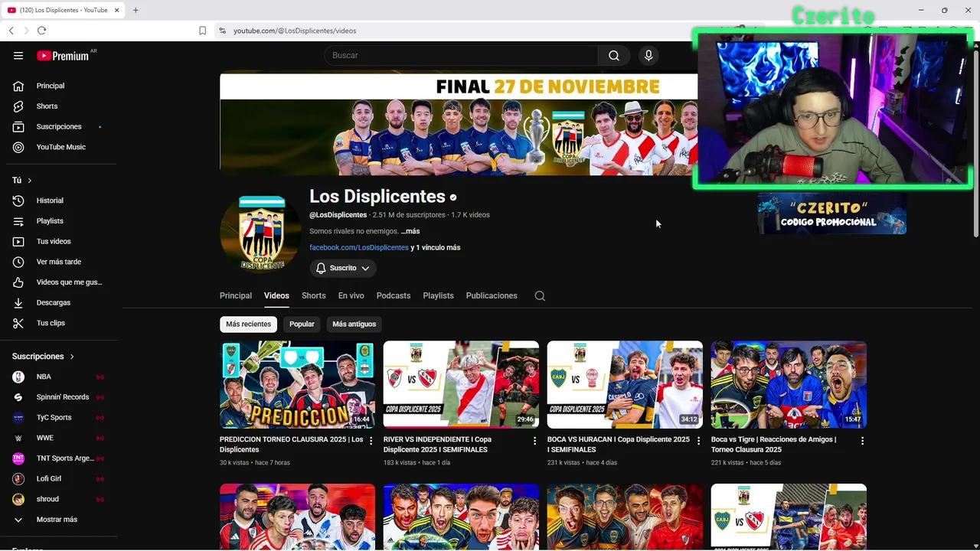Open YouTube Music in sidebar
This screenshot has width=980, height=551.
pyautogui.click(x=61, y=147)
